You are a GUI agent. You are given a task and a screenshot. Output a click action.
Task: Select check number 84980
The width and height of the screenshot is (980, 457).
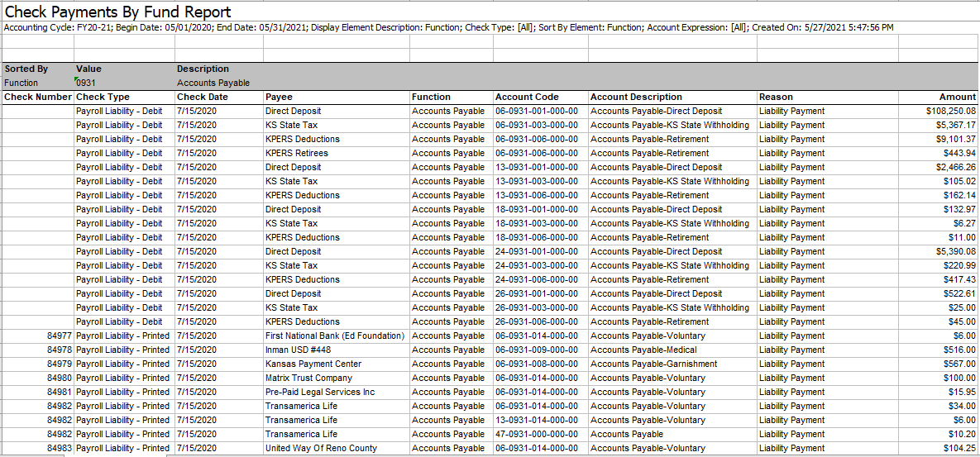38,378
